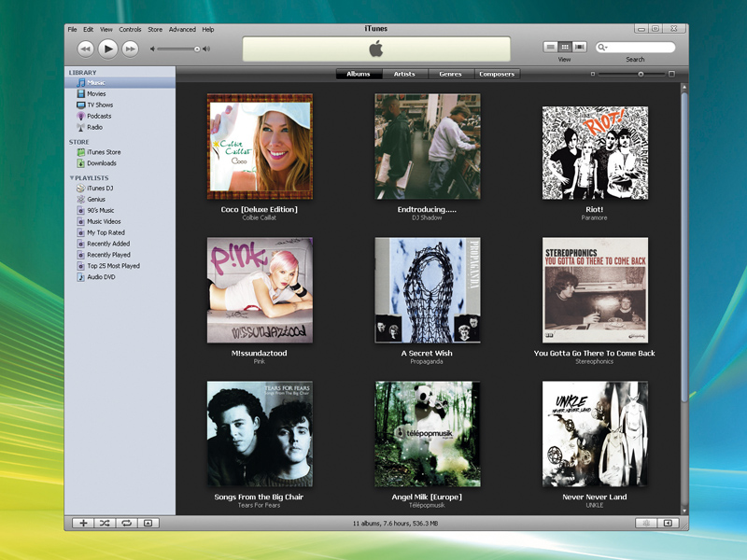
Task: Switch to Cover Flow view icon
Action: click(x=579, y=47)
